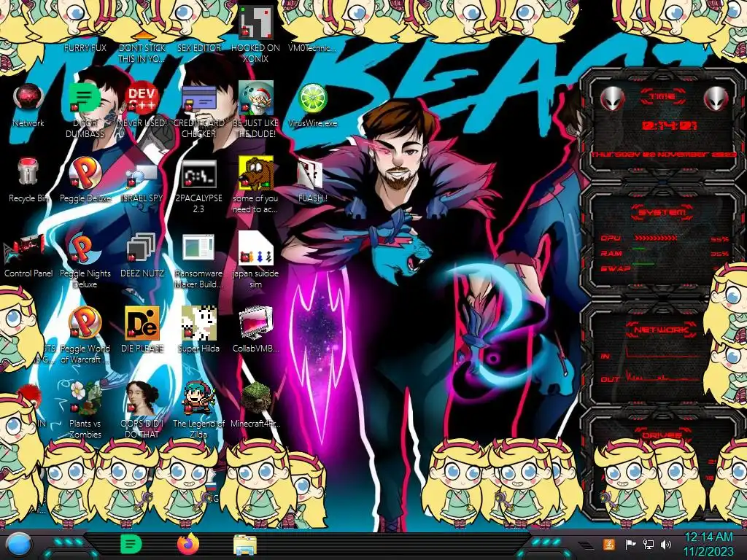
Task: Launch Peggle Nights Deluxe shortcut
Action: tap(85, 248)
